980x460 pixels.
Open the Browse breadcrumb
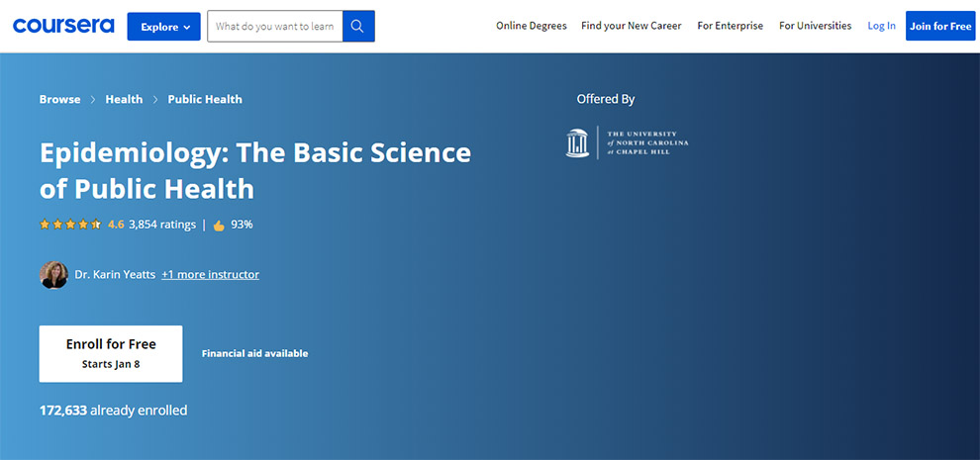(60, 99)
